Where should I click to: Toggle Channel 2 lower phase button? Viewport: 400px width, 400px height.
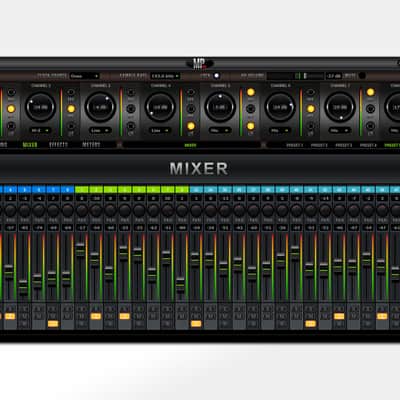71,126
